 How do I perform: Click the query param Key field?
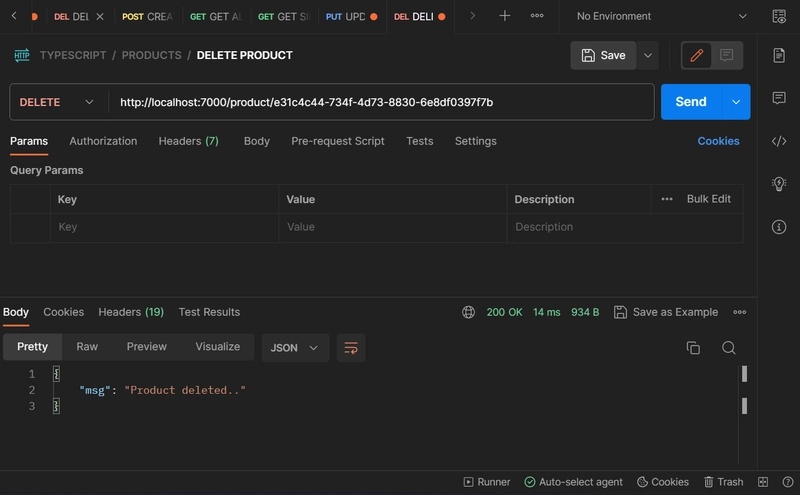164,227
